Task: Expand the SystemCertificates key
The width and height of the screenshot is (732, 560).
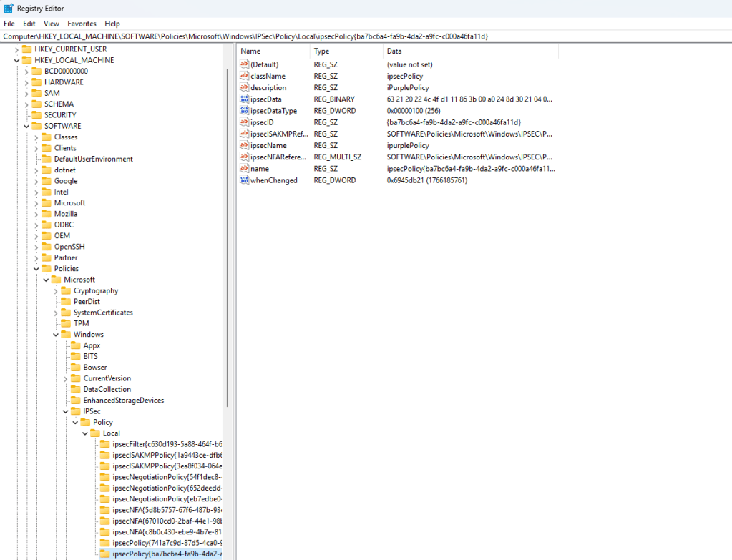Action: pyautogui.click(x=56, y=313)
